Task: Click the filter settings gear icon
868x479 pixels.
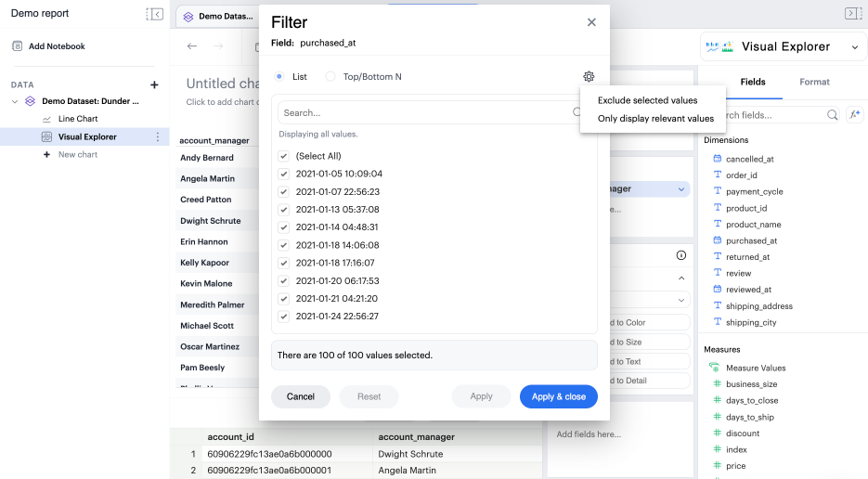Action: (589, 77)
